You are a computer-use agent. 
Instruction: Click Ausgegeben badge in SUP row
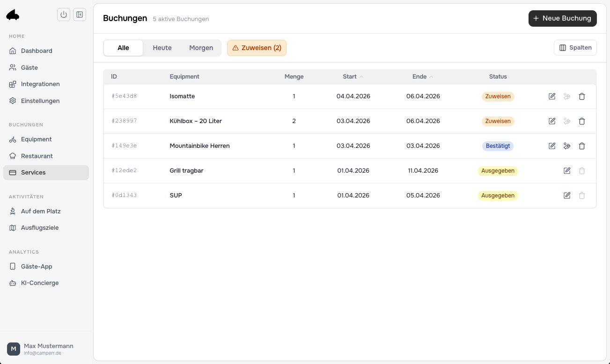(x=498, y=196)
